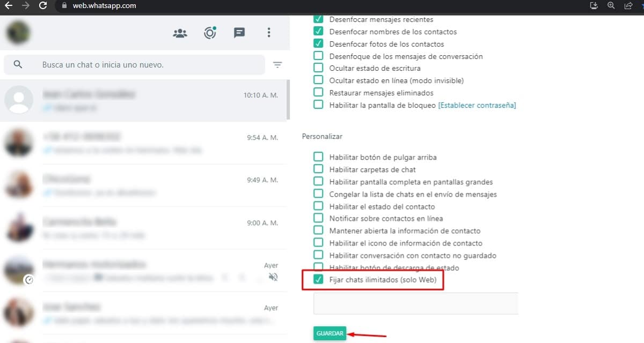644x343 pixels.
Task: Check 'Habilitar botón de pulgar arriba'
Action: coord(318,157)
